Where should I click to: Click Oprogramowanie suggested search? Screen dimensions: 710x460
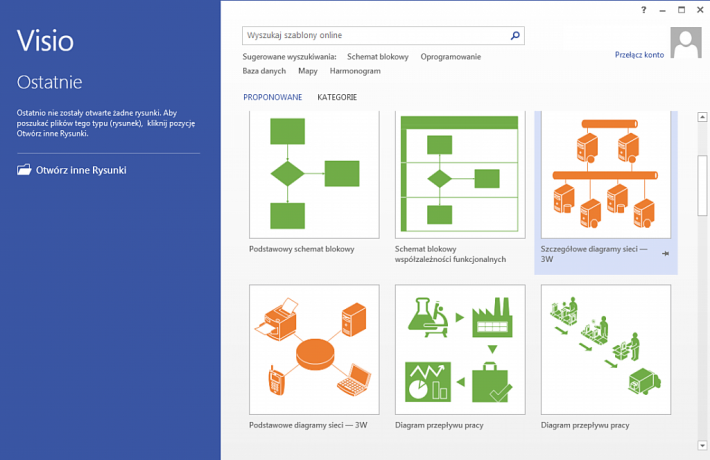coord(451,57)
